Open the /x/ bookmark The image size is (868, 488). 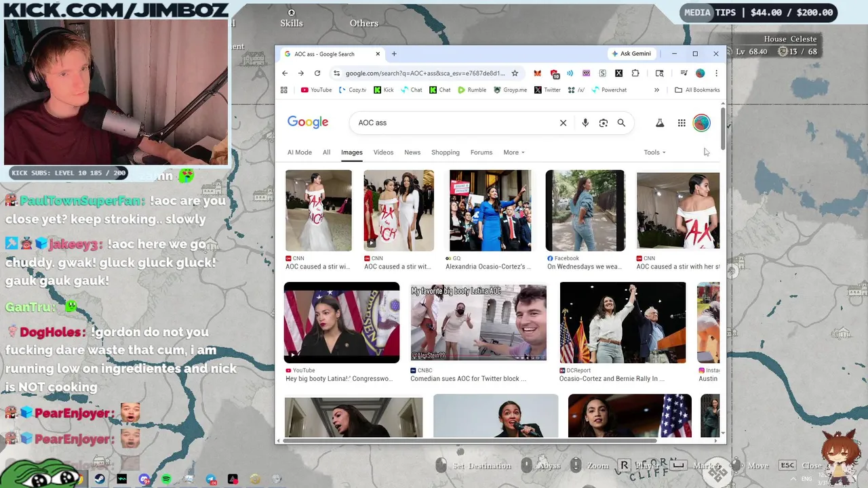576,90
